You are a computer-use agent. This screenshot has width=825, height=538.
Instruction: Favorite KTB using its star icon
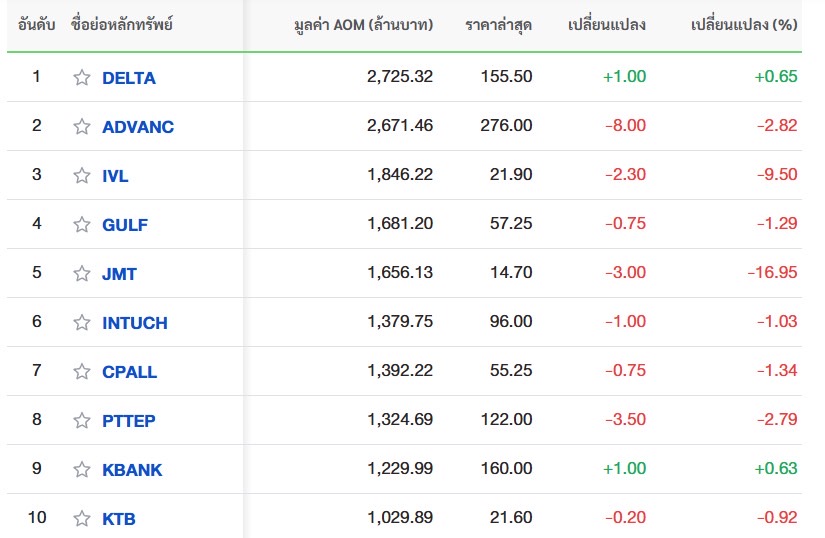(x=82, y=519)
